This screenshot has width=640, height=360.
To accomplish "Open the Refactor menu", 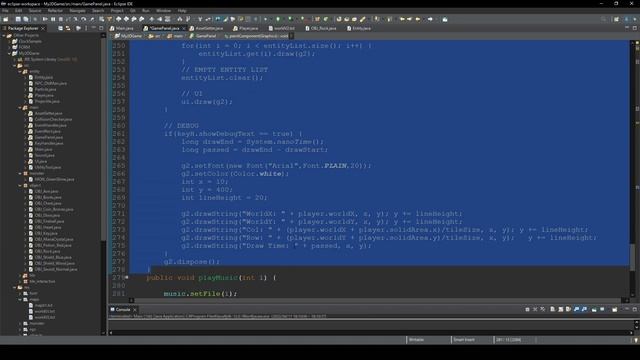I will 56,11.
